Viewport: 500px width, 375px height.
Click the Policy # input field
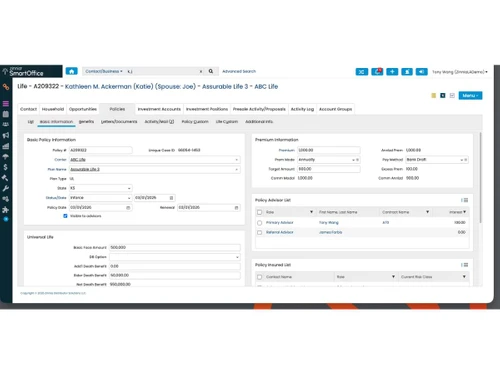(x=101, y=150)
